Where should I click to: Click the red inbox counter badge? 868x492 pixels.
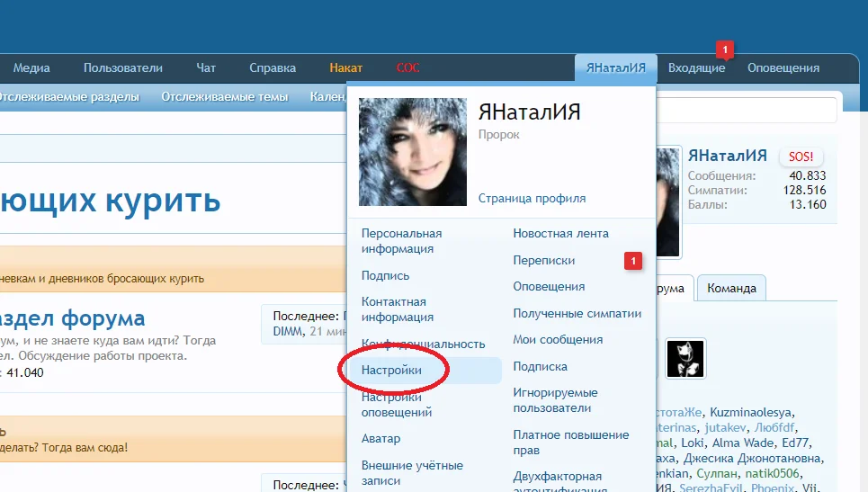click(x=725, y=49)
